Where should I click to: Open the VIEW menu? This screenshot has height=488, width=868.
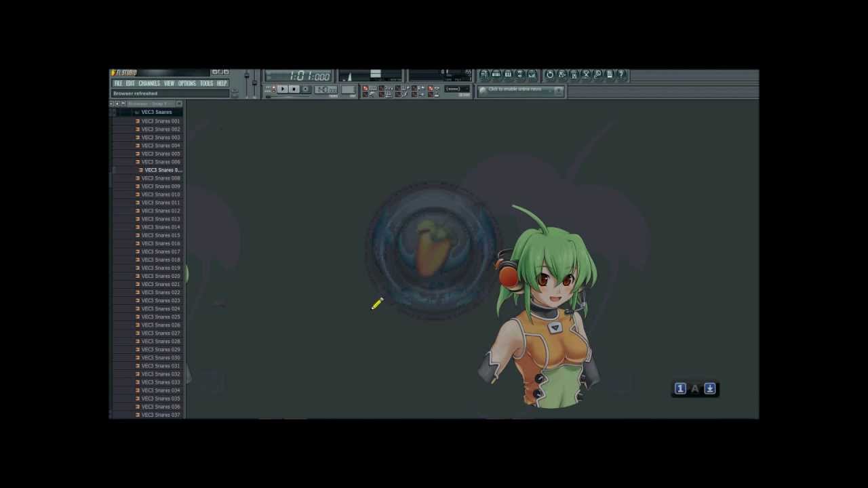(x=169, y=83)
